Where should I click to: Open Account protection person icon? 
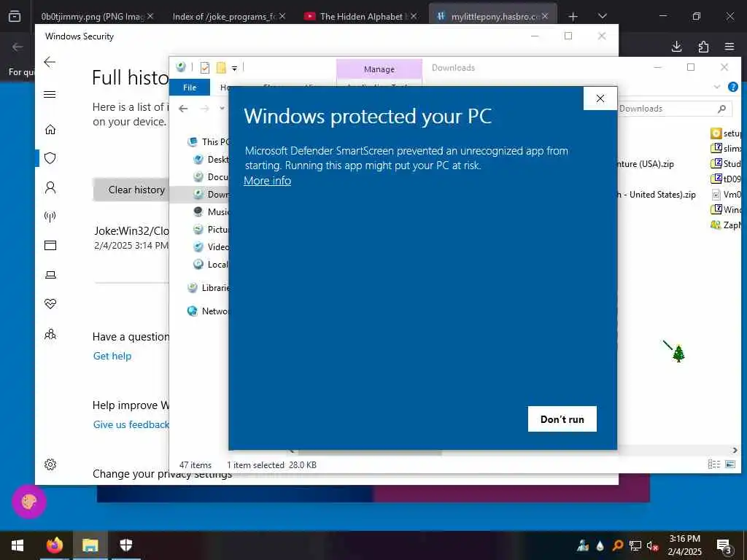50,187
